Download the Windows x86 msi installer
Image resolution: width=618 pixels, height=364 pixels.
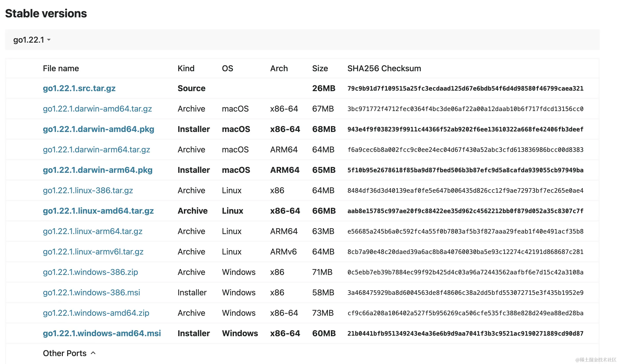[91, 293]
